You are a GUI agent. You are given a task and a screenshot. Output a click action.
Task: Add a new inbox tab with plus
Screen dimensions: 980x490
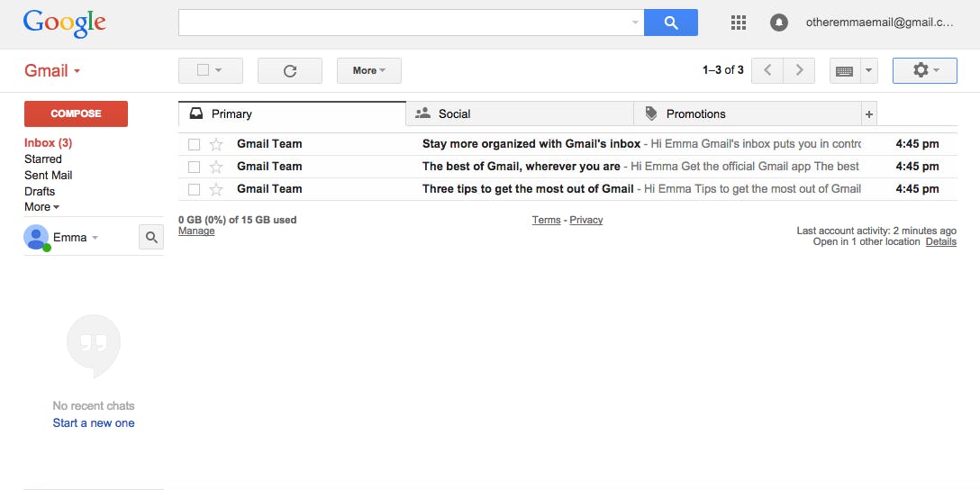868,114
